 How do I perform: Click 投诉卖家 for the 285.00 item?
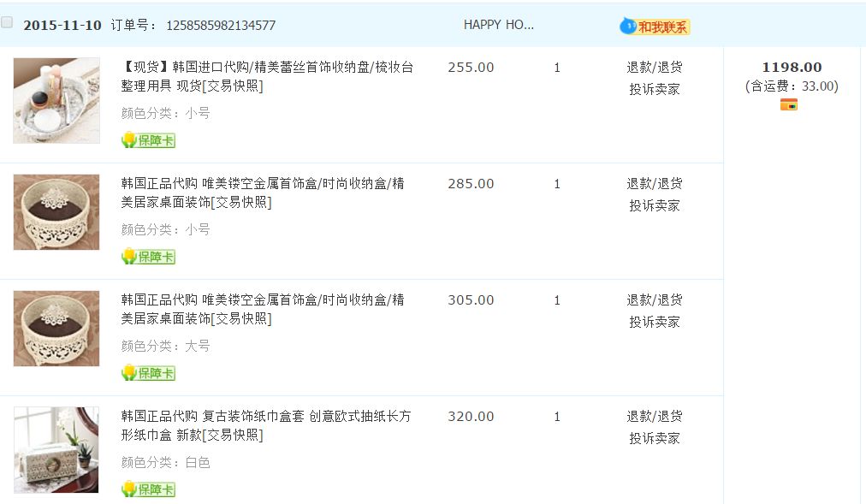coord(654,205)
